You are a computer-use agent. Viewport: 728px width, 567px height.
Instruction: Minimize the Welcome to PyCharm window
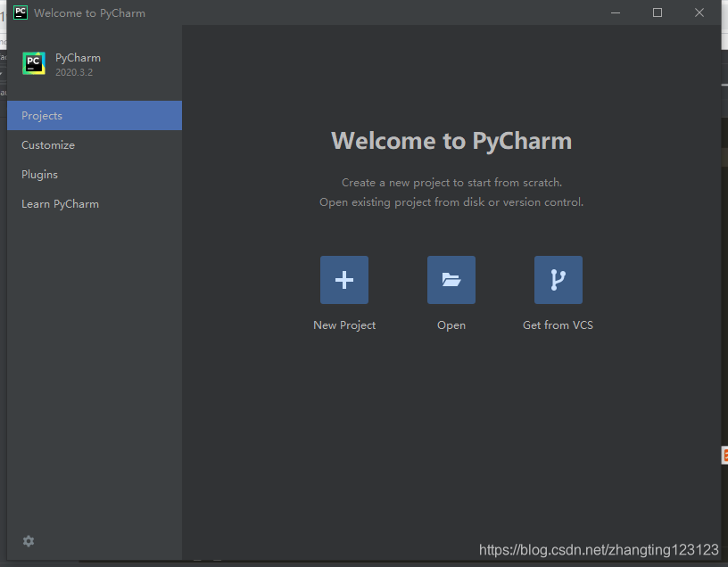point(616,12)
